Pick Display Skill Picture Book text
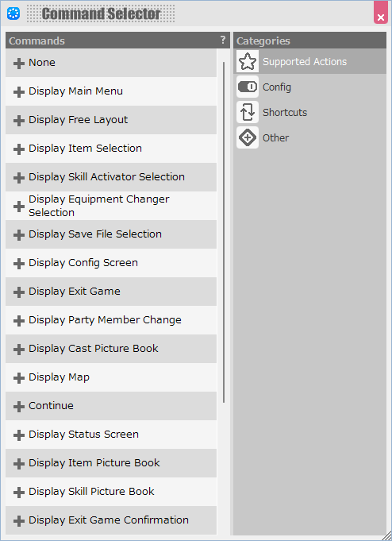 point(91,492)
